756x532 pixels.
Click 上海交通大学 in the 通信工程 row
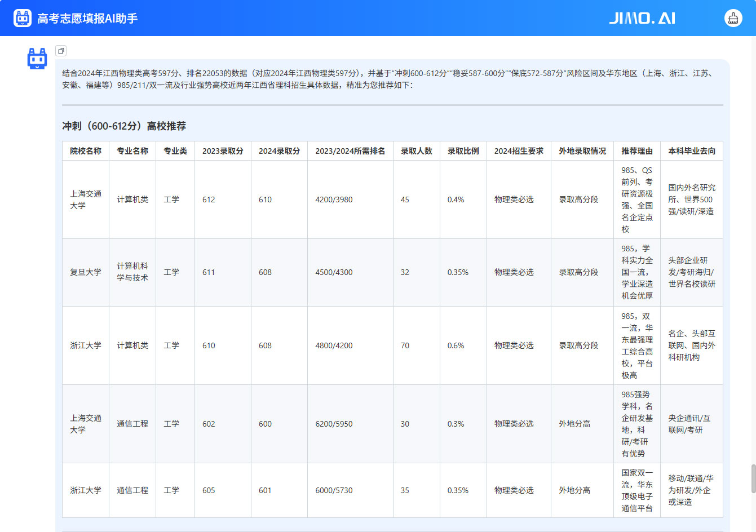(x=86, y=424)
